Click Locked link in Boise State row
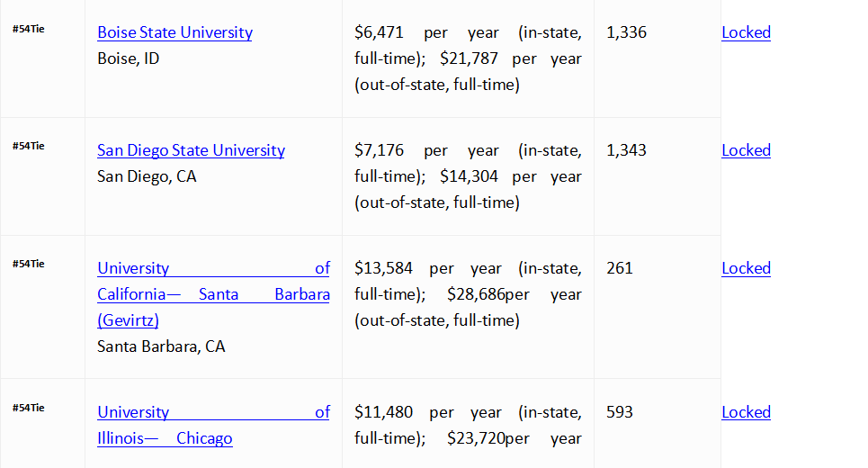 point(747,32)
